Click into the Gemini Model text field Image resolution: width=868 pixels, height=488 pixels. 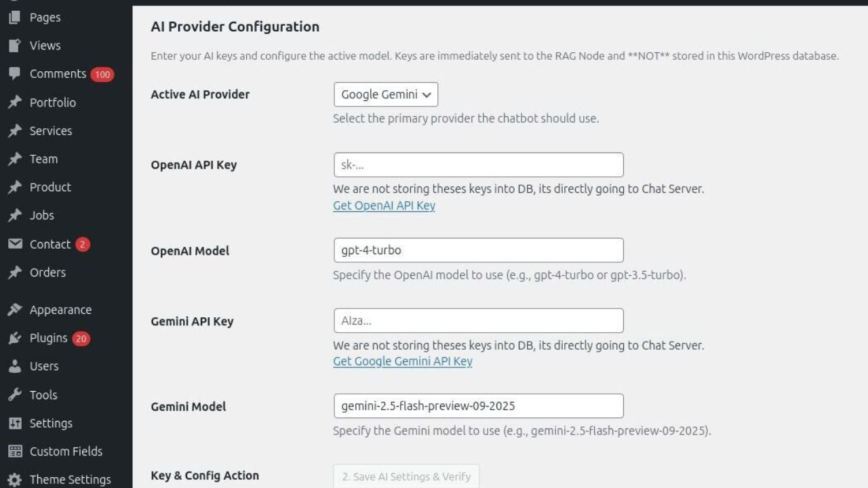[x=478, y=406]
